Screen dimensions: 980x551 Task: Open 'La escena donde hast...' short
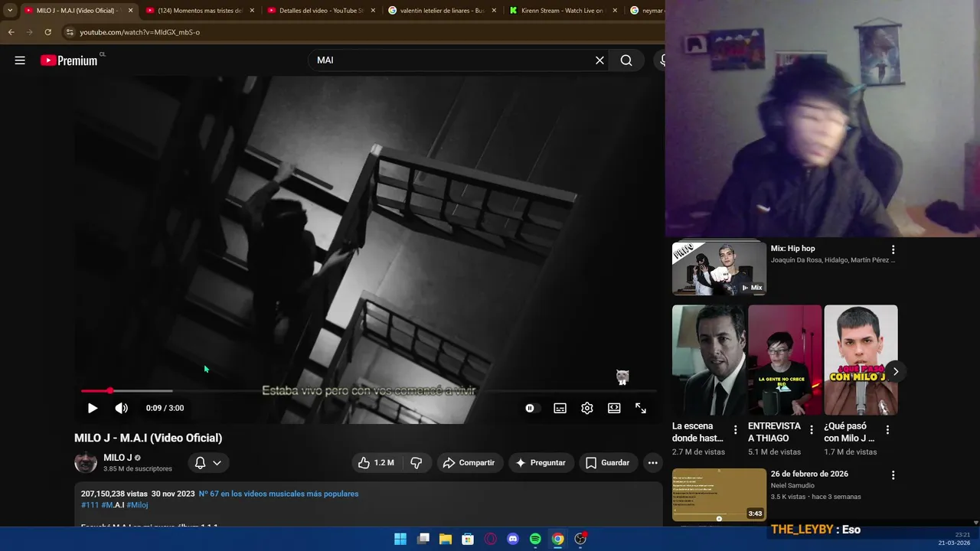pos(708,360)
